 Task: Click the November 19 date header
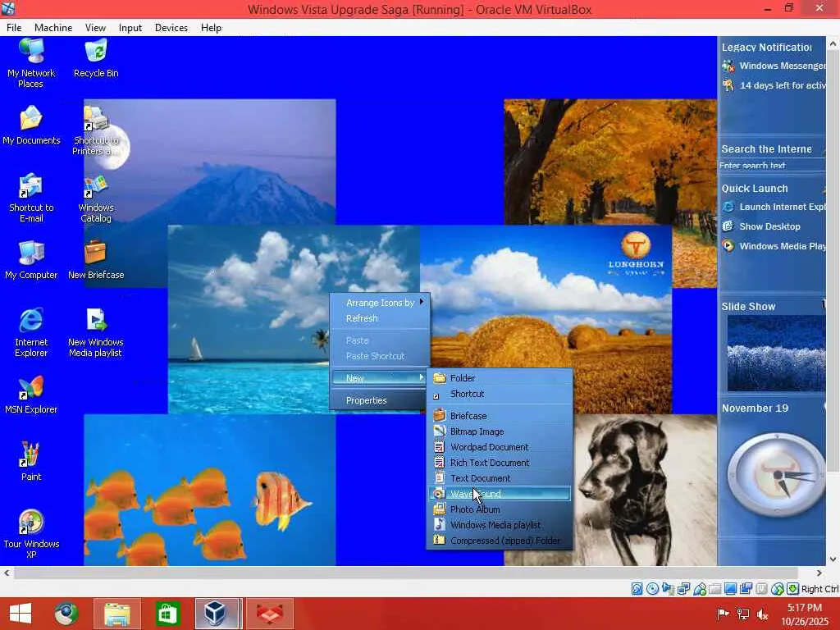(x=755, y=409)
